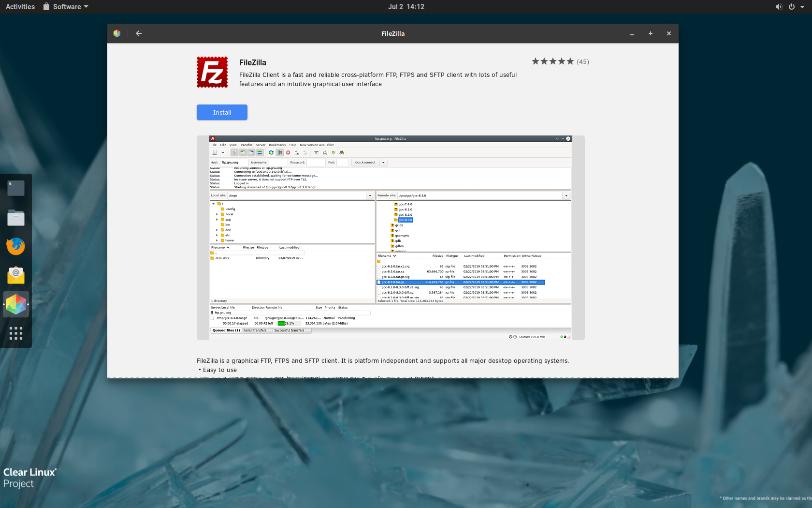
Task: Click the FileZilla Fz app icon
Action: (212, 72)
